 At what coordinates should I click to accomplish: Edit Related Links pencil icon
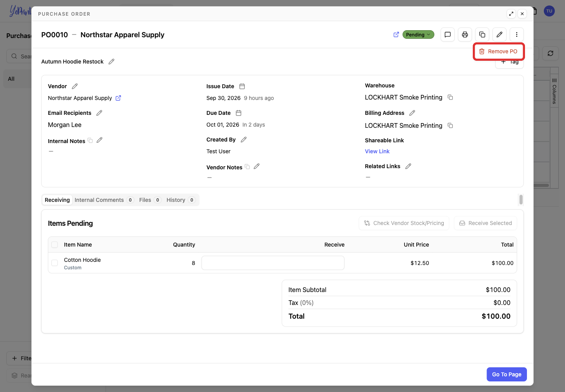click(x=408, y=166)
